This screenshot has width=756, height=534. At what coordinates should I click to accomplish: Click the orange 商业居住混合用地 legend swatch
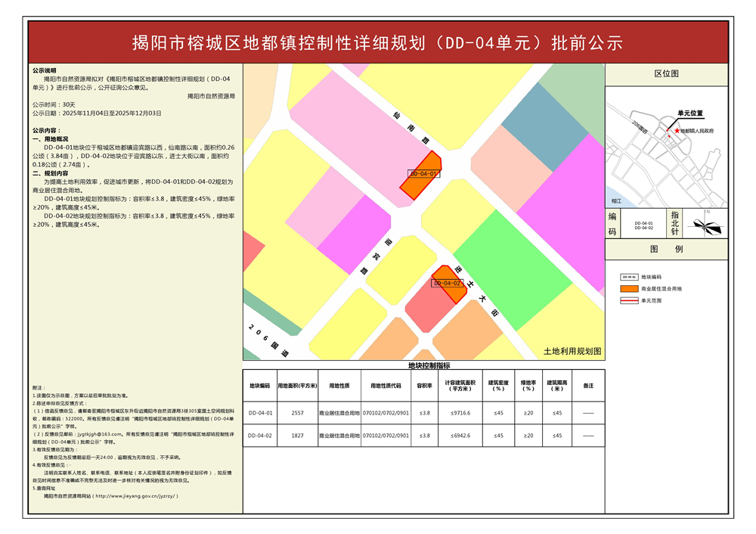[627, 289]
